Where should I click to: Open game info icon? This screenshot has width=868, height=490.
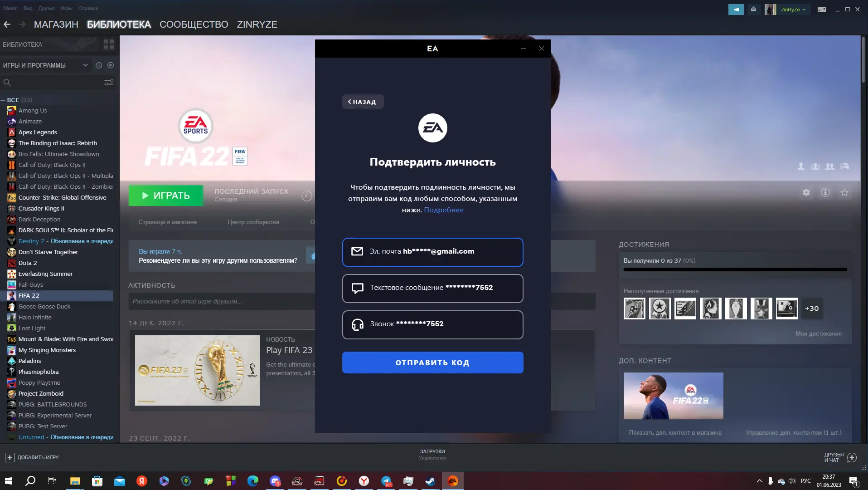(x=825, y=192)
